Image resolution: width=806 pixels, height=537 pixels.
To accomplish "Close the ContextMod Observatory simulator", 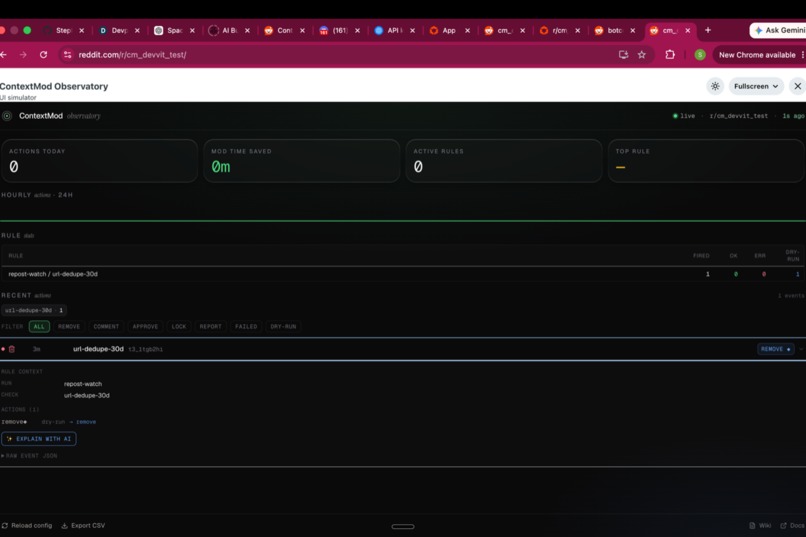I will 797,86.
